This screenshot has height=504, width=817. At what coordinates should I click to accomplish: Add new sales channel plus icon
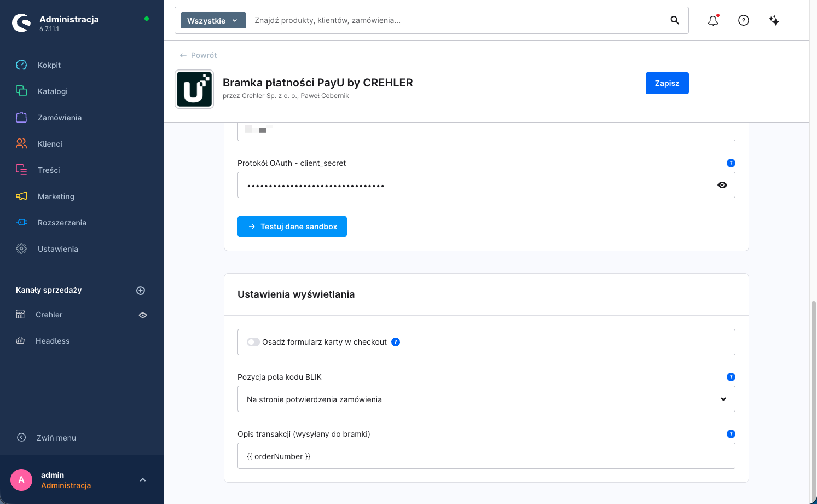141,291
